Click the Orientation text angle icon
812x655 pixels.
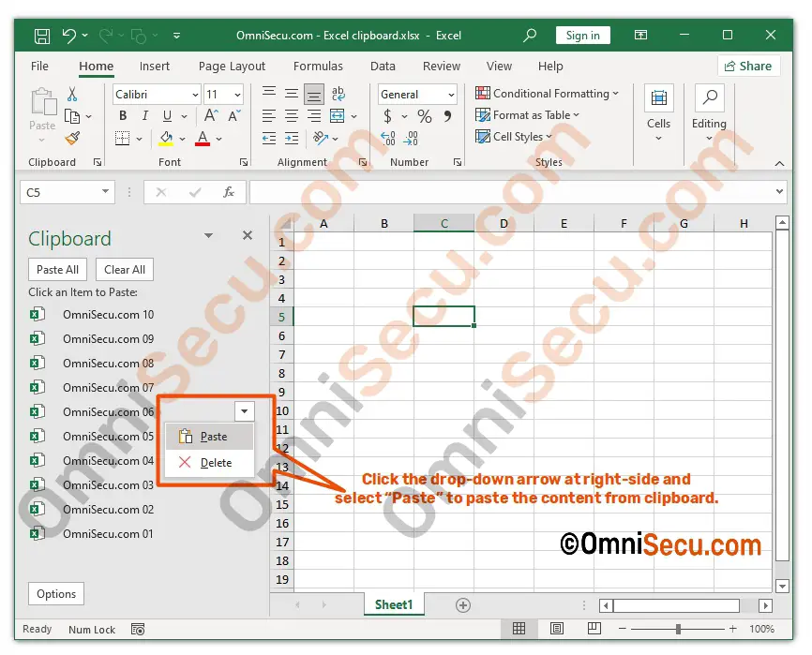pyautogui.click(x=321, y=138)
